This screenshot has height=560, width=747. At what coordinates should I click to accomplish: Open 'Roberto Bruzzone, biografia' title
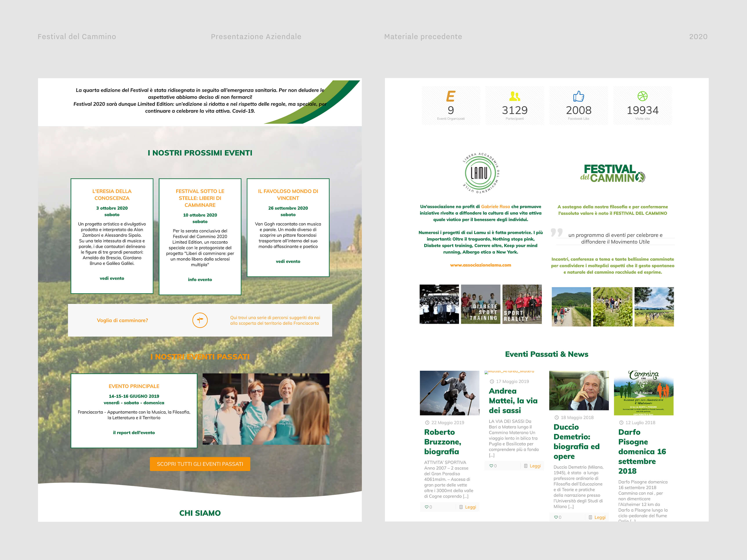click(443, 442)
